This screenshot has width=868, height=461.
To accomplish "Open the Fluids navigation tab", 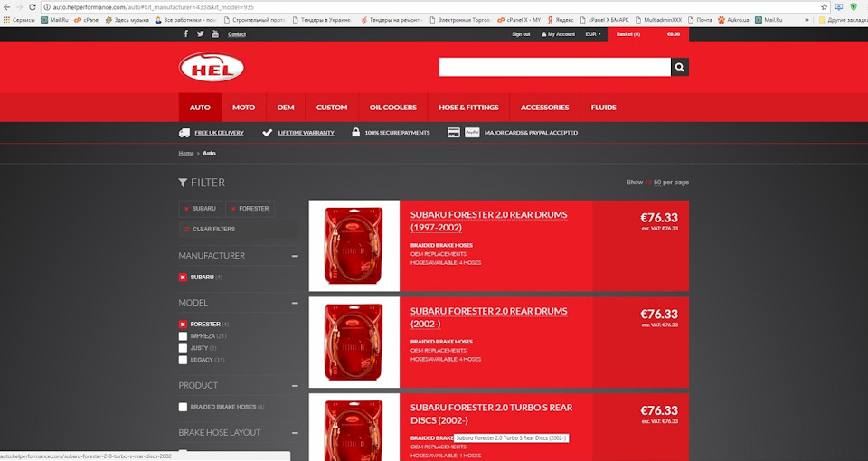I will coord(603,108).
